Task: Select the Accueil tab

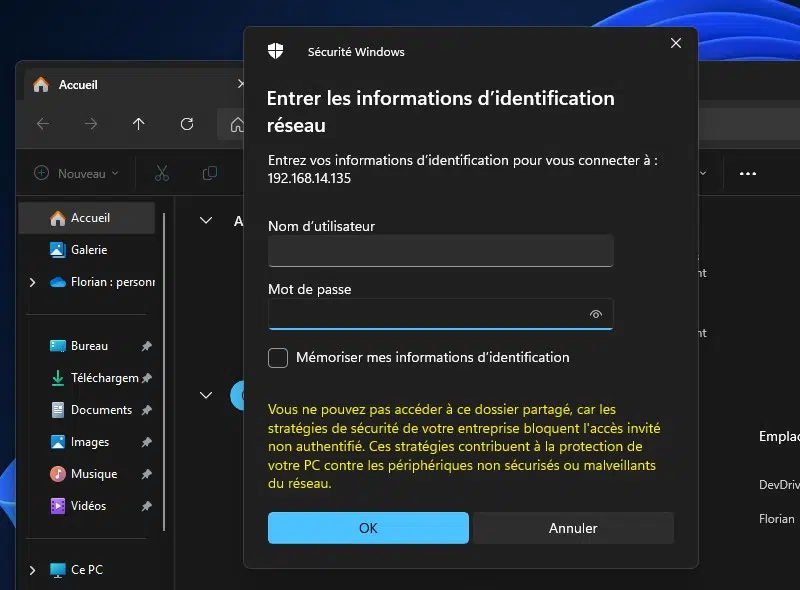Action: 78,85
